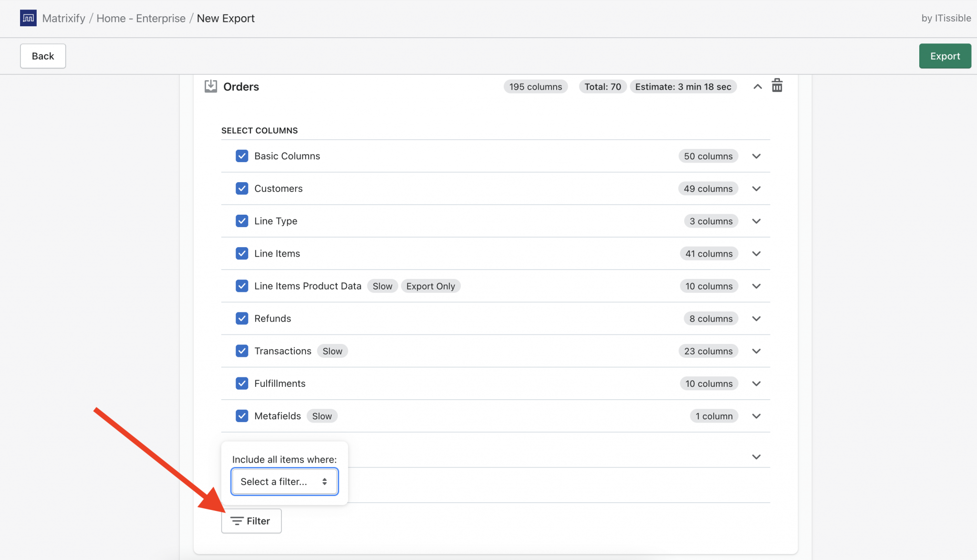Uncheck the Customers checkbox

click(x=242, y=188)
